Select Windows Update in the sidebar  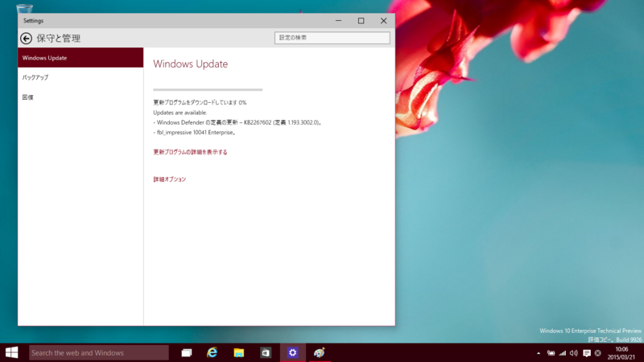[80, 57]
